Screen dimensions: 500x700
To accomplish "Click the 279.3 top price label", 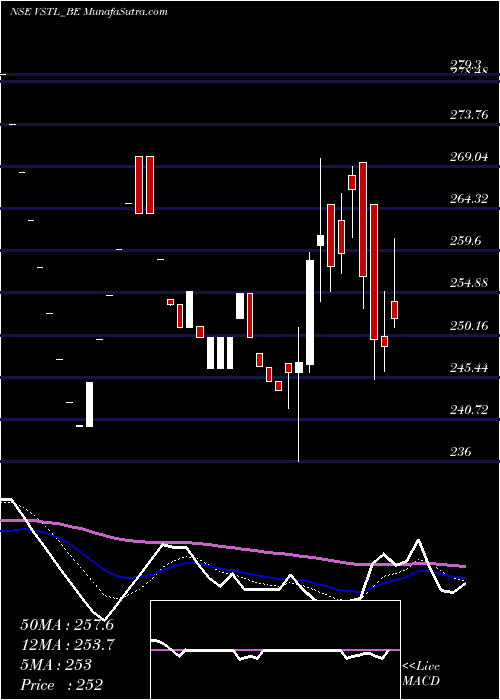I will tap(465, 66).
